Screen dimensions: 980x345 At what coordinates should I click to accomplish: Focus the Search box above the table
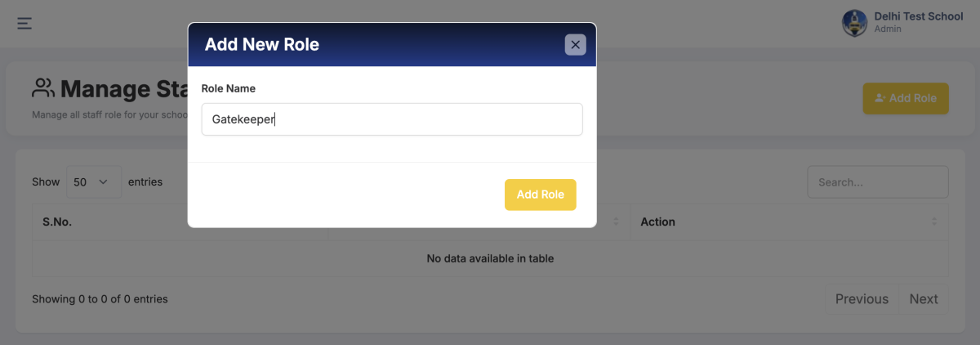pos(878,182)
